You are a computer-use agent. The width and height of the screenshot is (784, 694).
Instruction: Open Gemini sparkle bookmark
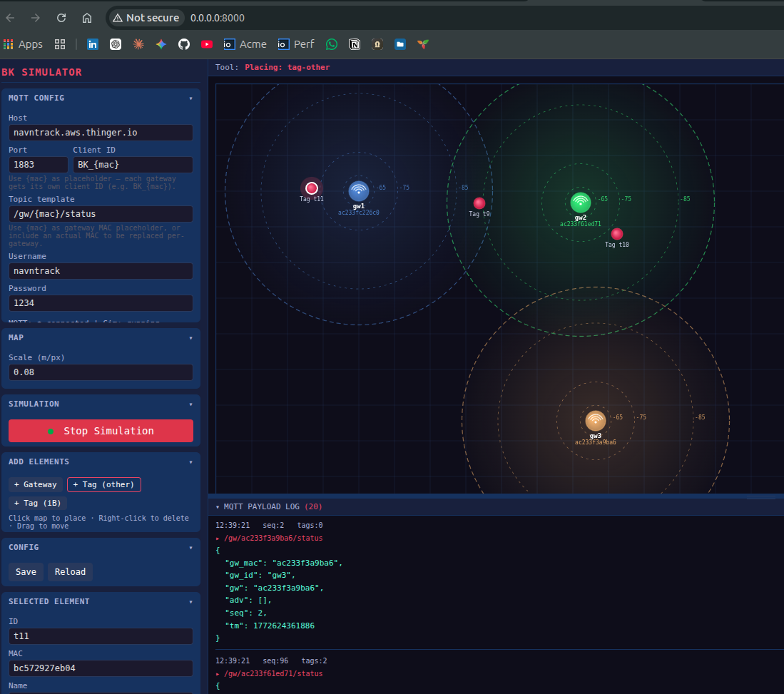click(161, 44)
